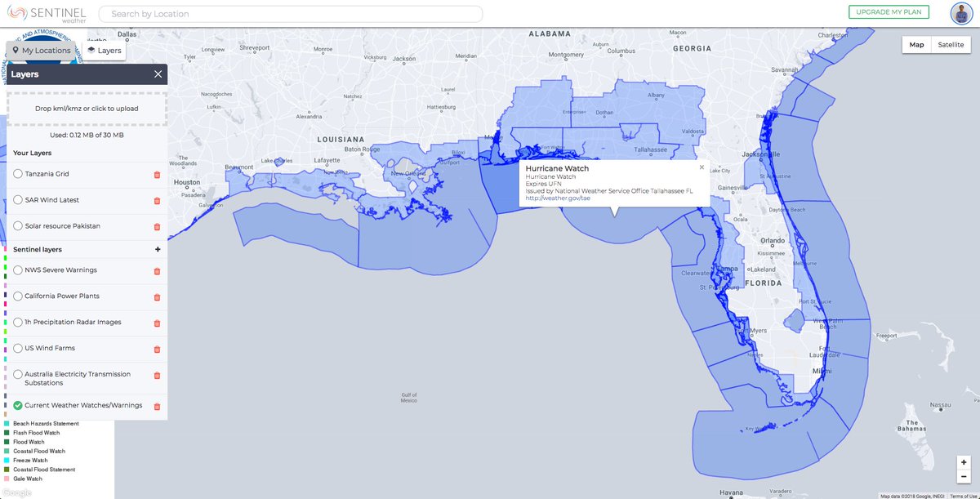Close the Hurricane Watch info popup
This screenshot has height=499, width=980.
(701, 167)
